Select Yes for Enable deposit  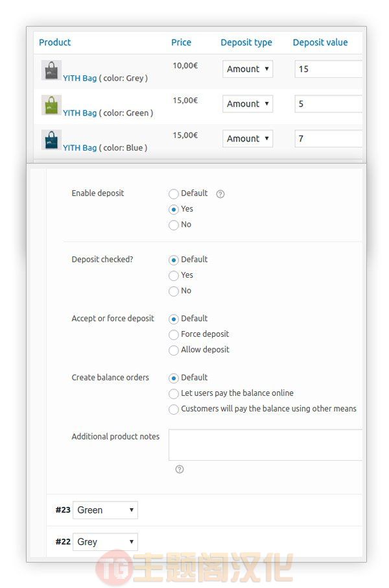(x=174, y=210)
